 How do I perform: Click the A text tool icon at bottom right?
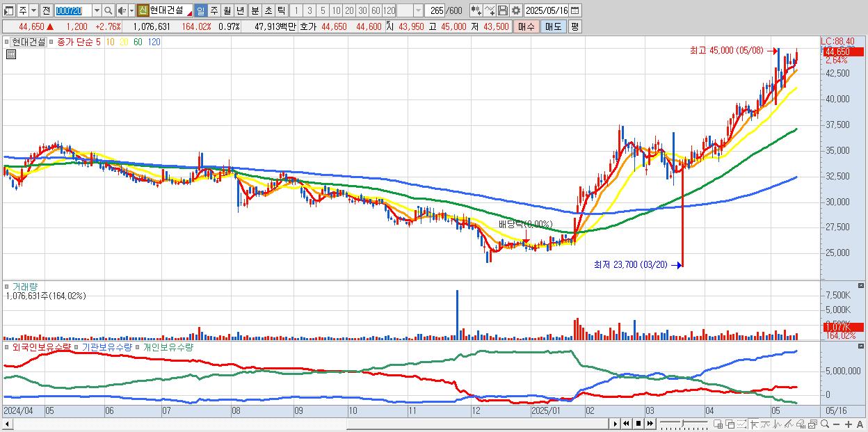[860, 424]
